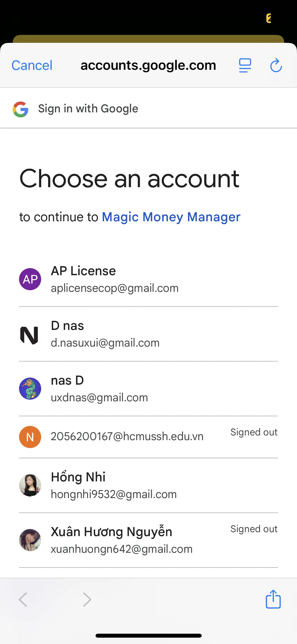Tap Hồng Nhi's profile photo
The height and width of the screenshot is (644, 297).
pyautogui.click(x=30, y=485)
